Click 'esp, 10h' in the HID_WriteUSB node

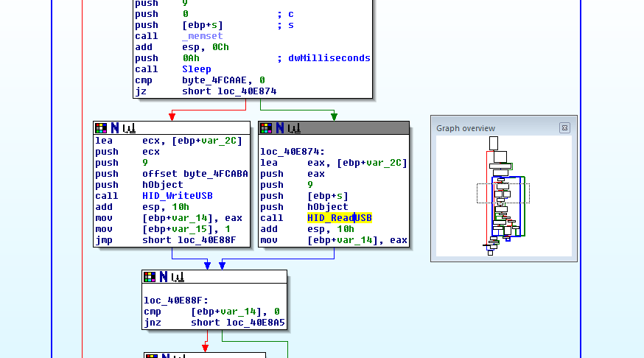pyautogui.click(x=166, y=207)
